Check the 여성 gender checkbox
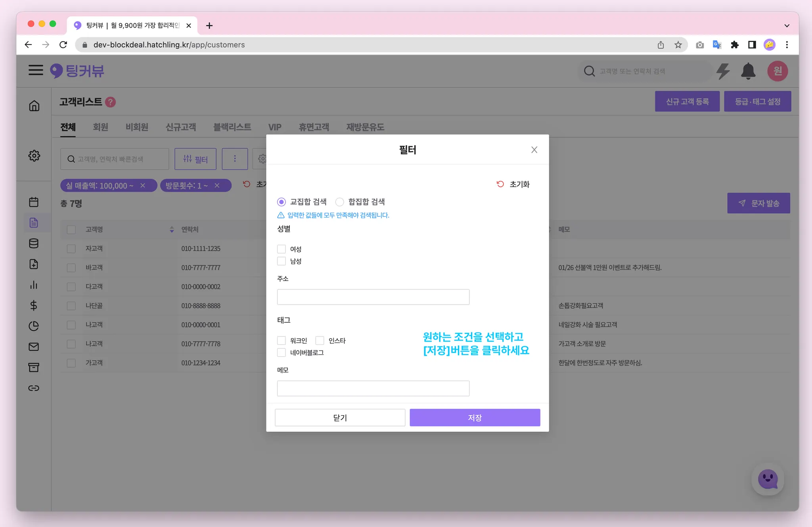812x527 pixels. pos(282,249)
